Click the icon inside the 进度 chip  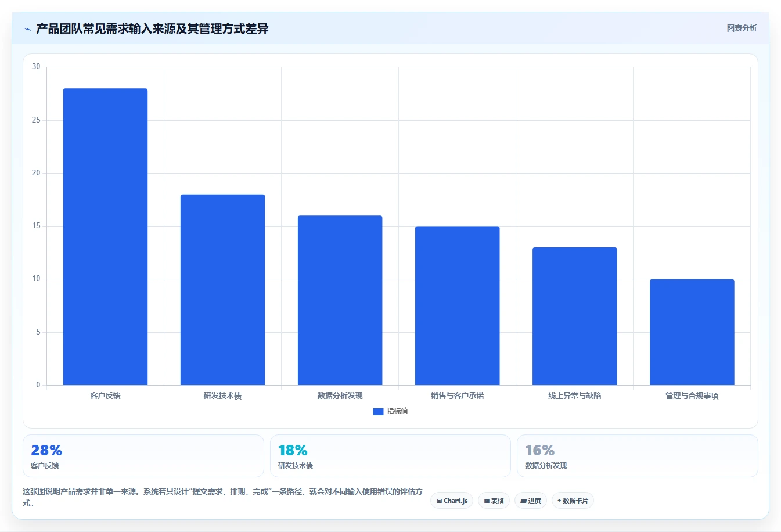(x=523, y=501)
